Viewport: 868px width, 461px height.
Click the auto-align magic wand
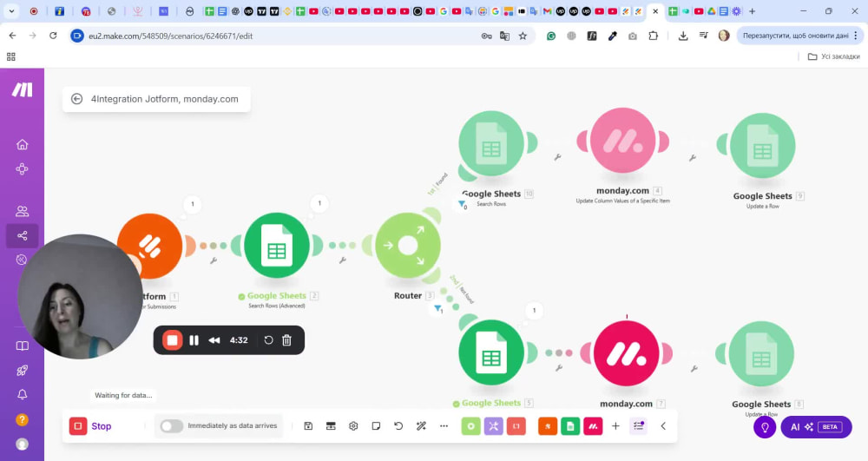421,426
